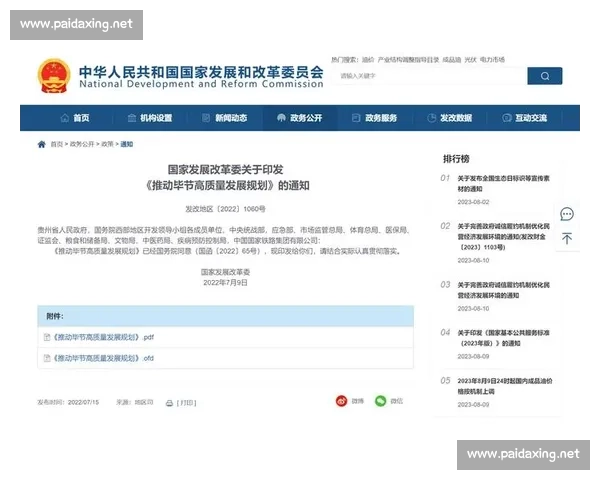Download the 《推动毕节高质量发展规划》.pdf attachment
This screenshot has width=600, height=480.
[x=103, y=337]
